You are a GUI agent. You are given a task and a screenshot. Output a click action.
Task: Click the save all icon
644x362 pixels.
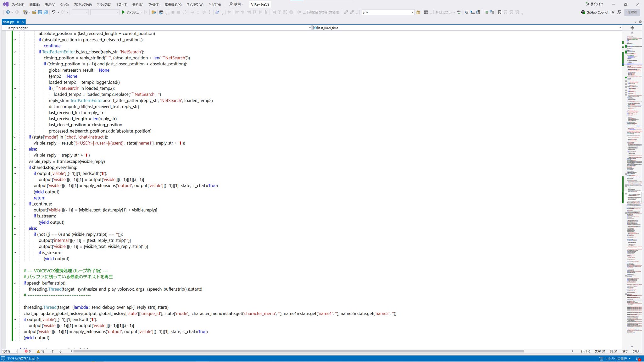46,12
